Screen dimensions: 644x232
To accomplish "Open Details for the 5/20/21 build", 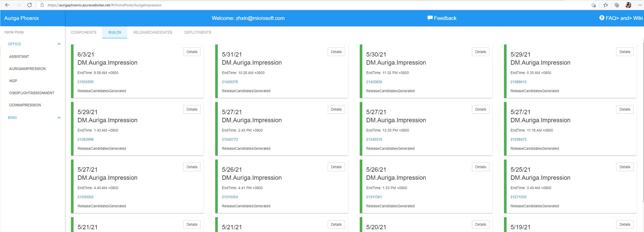I will (x=481, y=224).
